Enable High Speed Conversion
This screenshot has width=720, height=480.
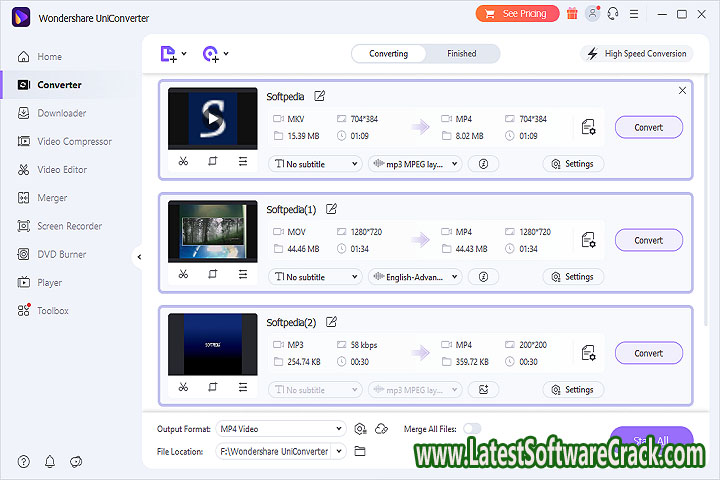637,54
